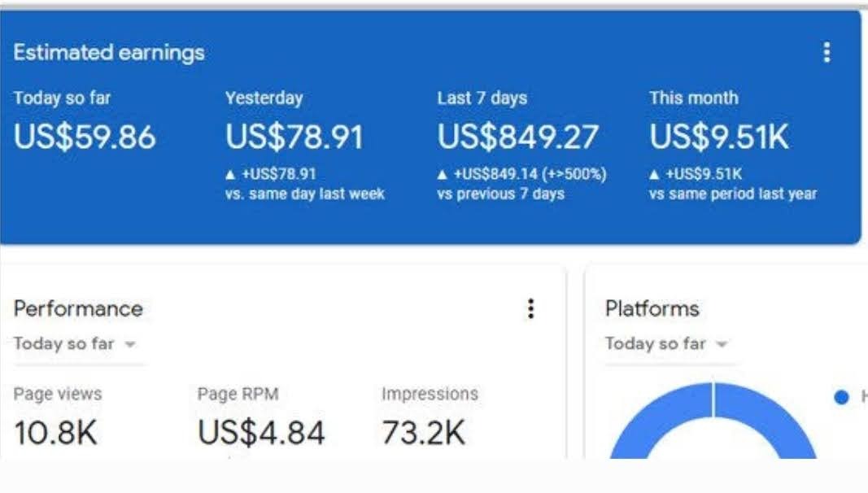868x493 pixels.
Task: Click up arrow beside +US$849.14 change
Action: [x=443, y=174]
